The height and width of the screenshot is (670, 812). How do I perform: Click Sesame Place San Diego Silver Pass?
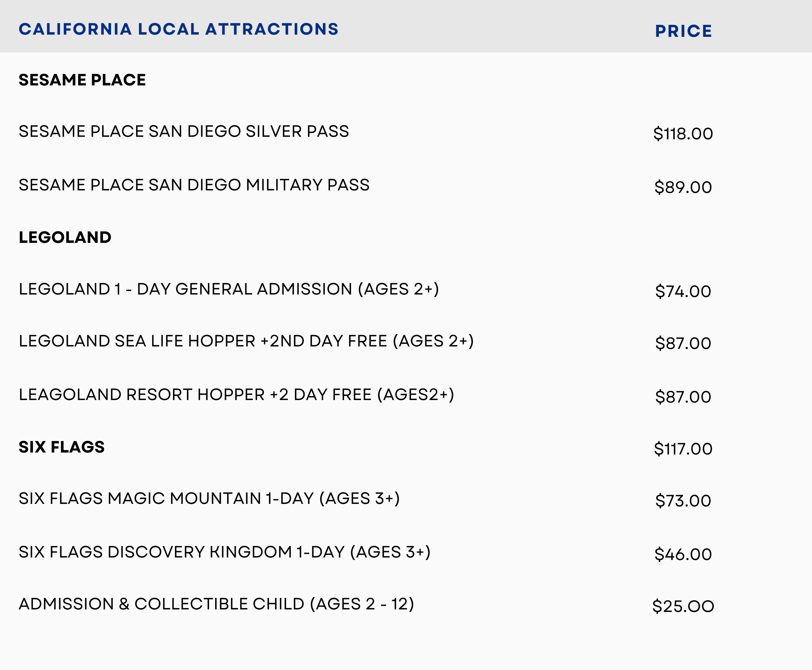[x=184, y=131]
